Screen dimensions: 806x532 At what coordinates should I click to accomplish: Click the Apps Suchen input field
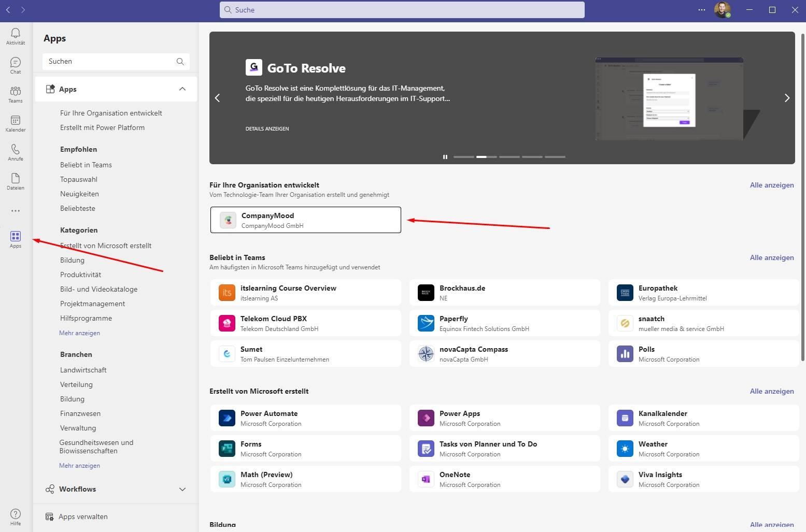coord(116,61)
